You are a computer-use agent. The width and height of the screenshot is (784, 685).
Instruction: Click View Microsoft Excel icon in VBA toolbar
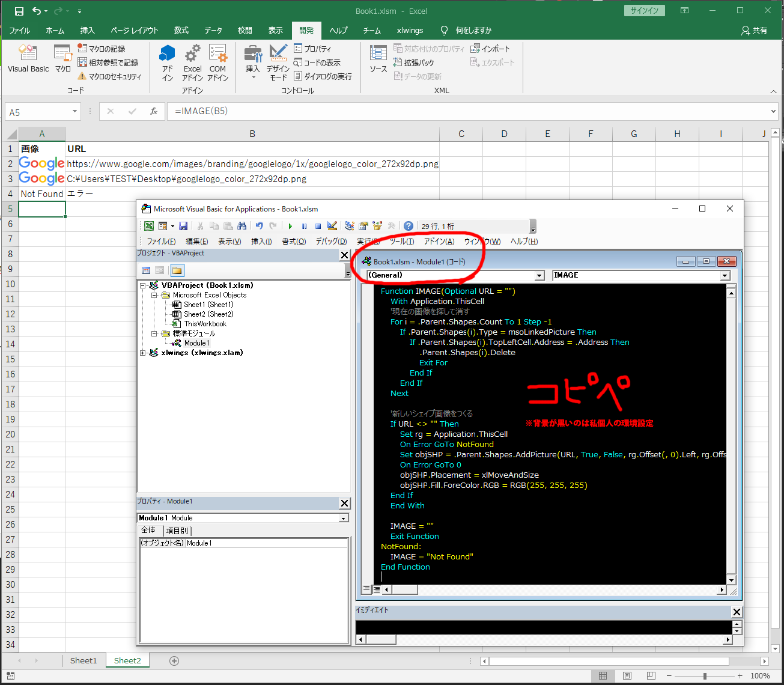pyautogui.click(x=148, y=226)
